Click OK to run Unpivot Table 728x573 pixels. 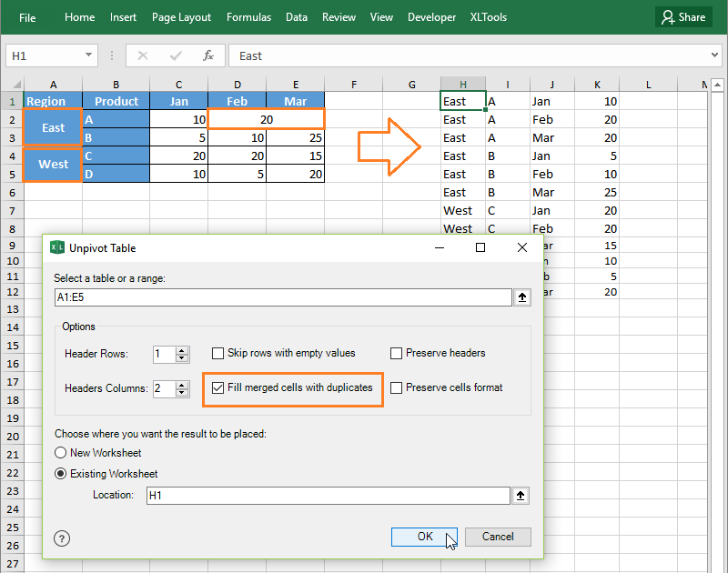point(424,537)
